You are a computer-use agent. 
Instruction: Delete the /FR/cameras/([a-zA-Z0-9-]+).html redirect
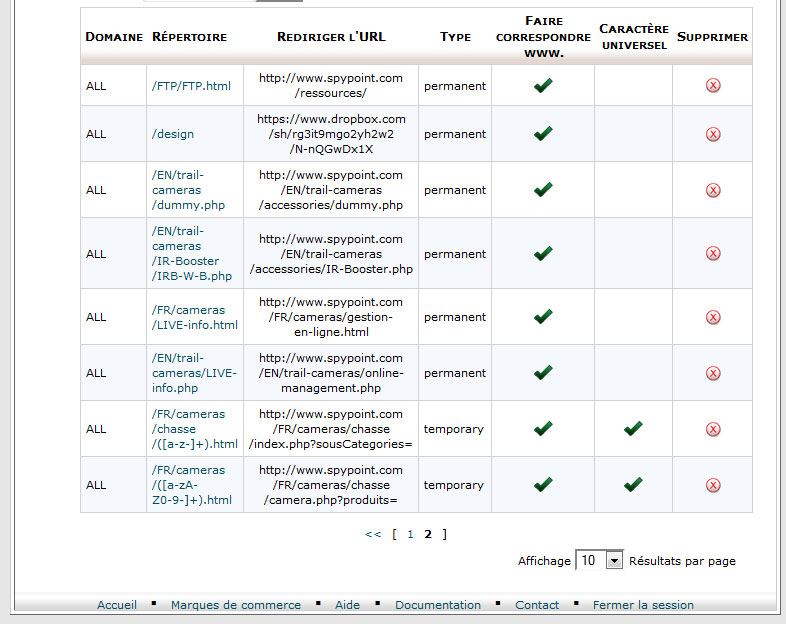[x=713, y=485]
